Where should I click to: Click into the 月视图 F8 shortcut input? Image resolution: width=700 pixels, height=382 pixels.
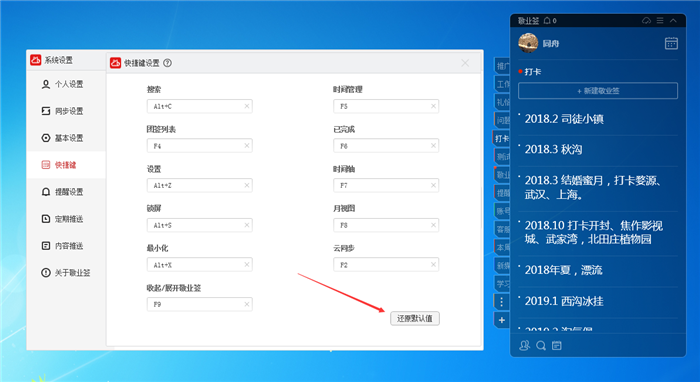386,225
